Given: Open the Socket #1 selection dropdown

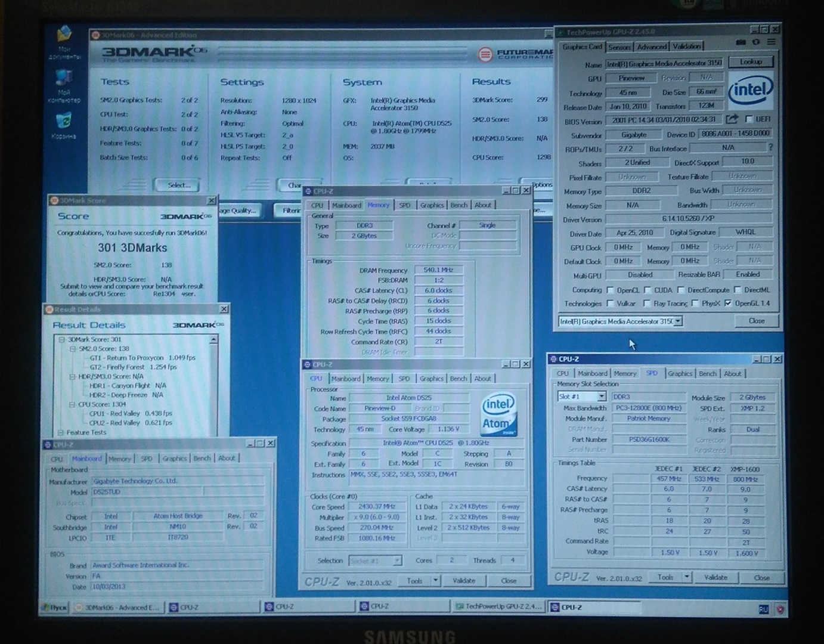Looking at the screenshot, I should click(397, 561).
